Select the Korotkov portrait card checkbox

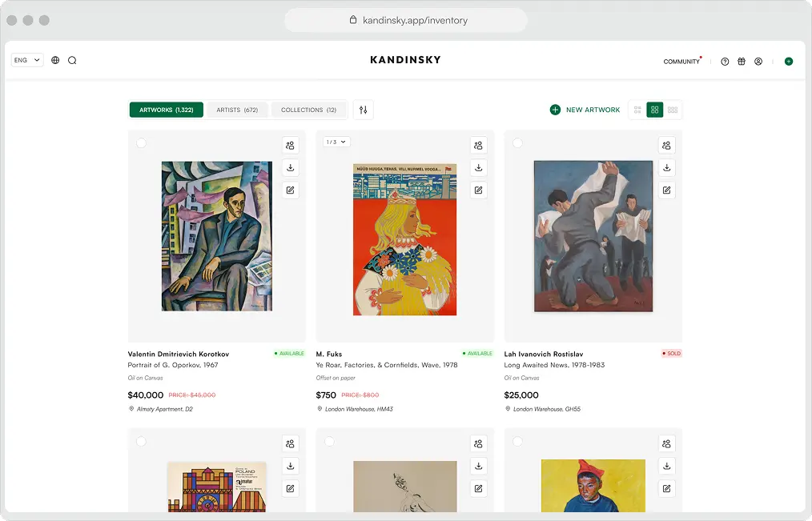141,142
